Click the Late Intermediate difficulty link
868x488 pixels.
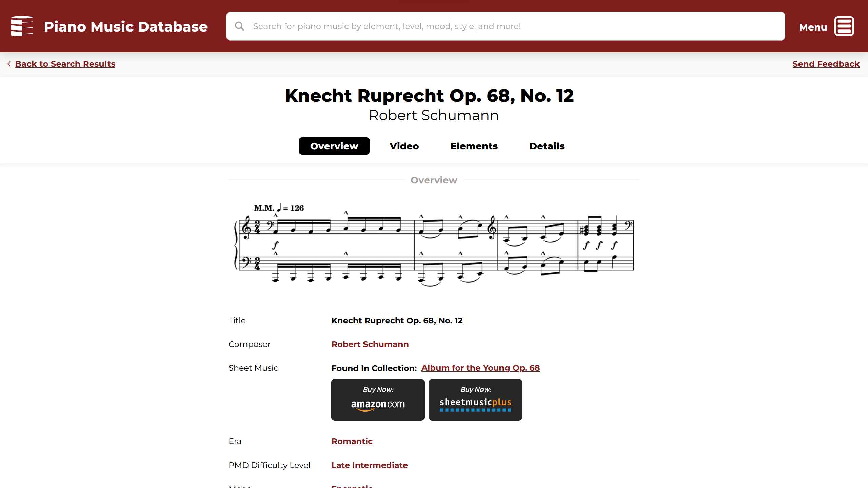point(370,465)
